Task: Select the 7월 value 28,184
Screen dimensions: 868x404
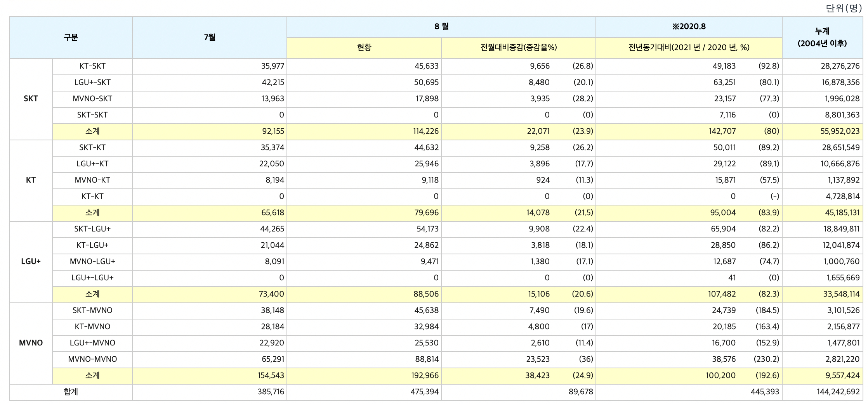Action: 273,327
